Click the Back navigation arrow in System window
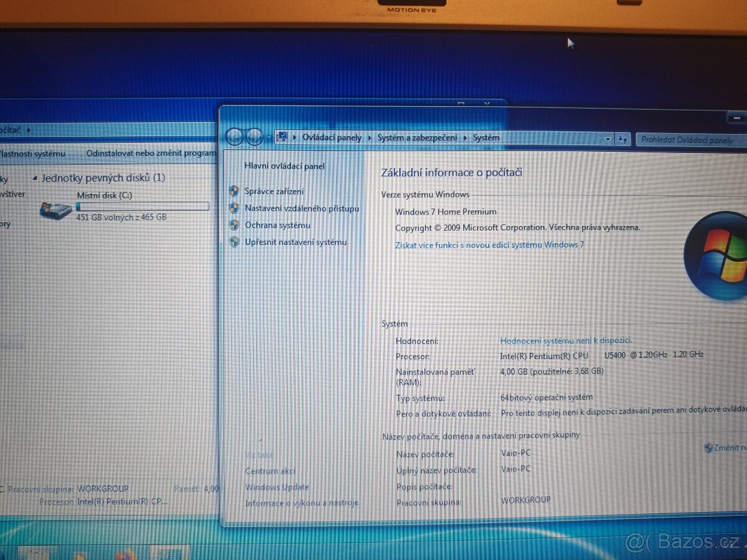The image size is (747, 560). click(235, 137)
